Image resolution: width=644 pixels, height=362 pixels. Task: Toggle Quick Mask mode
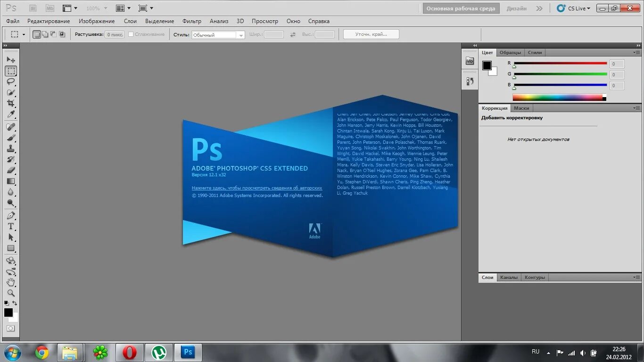point(10,329)
